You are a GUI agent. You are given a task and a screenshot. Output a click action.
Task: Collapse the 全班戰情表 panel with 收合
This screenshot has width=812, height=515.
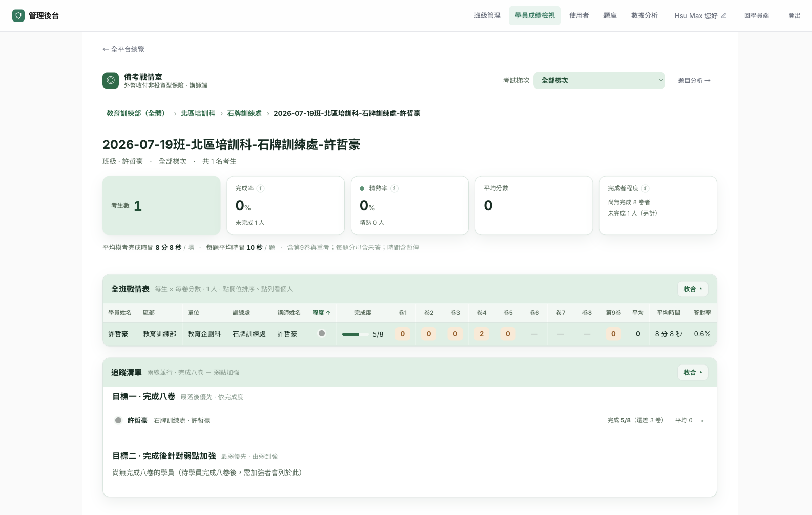click(693, 289)
